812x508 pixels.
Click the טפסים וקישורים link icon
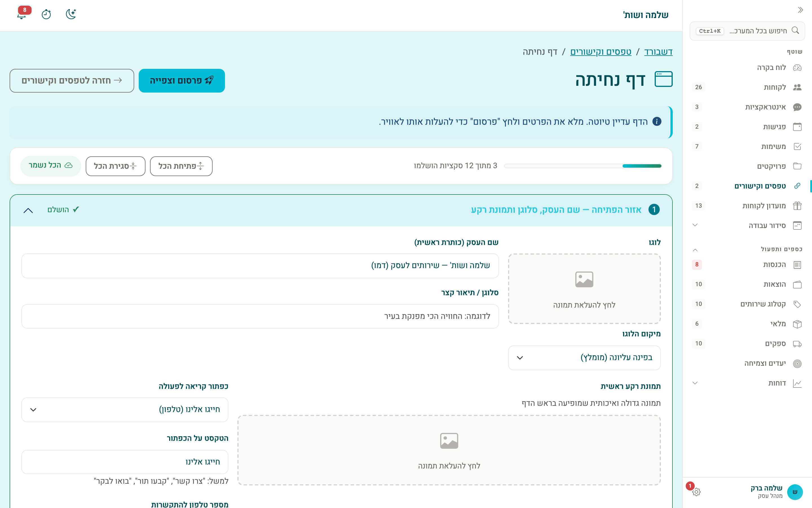click(x=797, y=186)
